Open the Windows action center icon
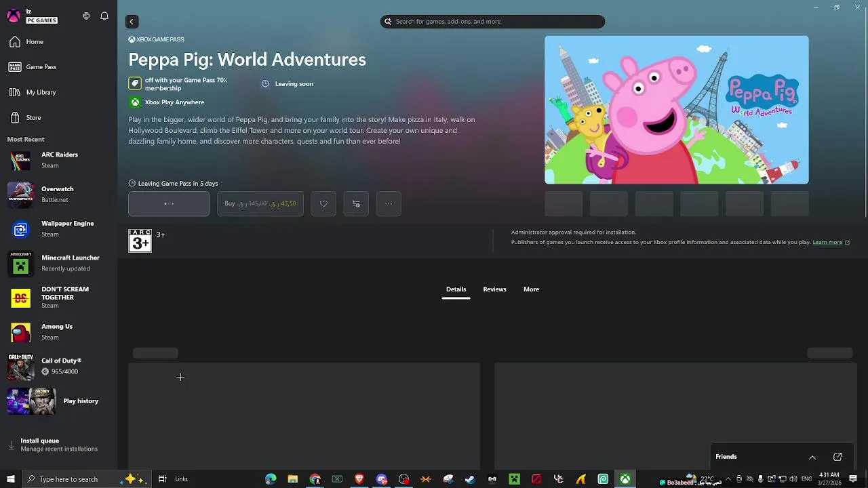This screenshot has height=488, width=868. tap(853, 479)
